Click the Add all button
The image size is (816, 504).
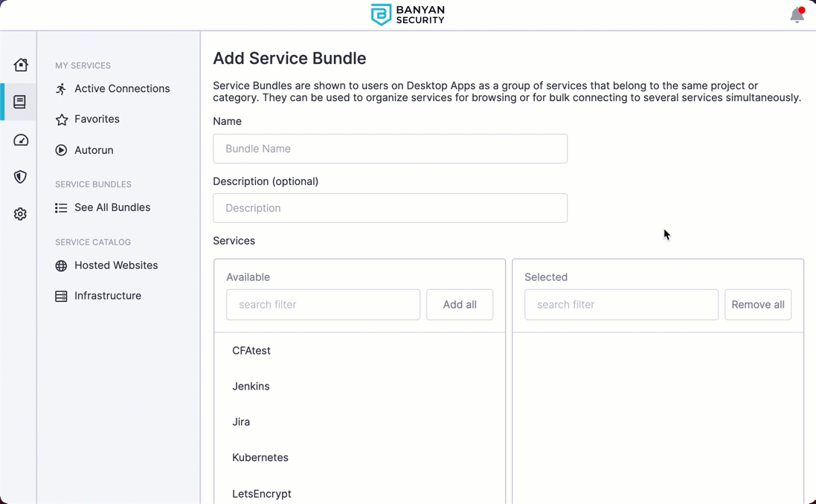pyautogui.click(x=459, y=305)
